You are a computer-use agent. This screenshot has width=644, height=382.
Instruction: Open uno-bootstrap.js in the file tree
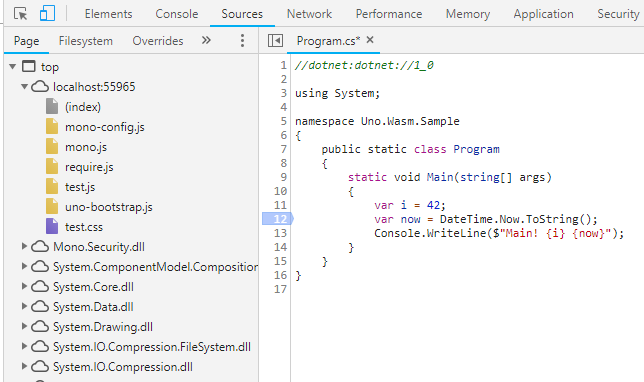(108, 207)
